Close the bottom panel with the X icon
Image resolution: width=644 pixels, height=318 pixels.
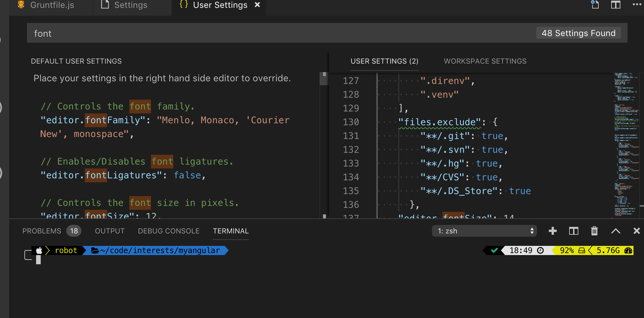coord(636,231)
